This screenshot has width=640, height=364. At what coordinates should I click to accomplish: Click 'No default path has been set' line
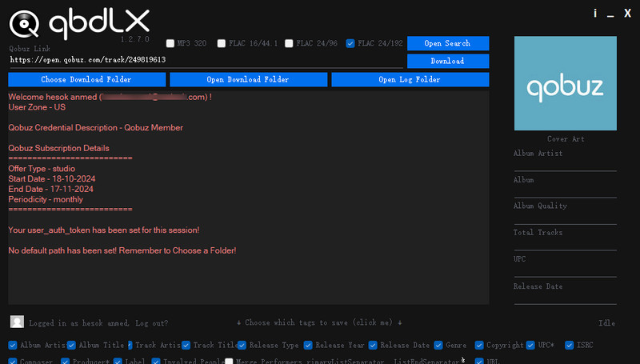(122, 250)
